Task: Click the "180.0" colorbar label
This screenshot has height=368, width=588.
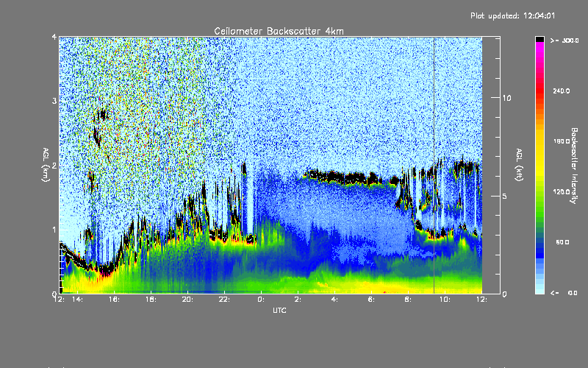Action: [562, 141]
